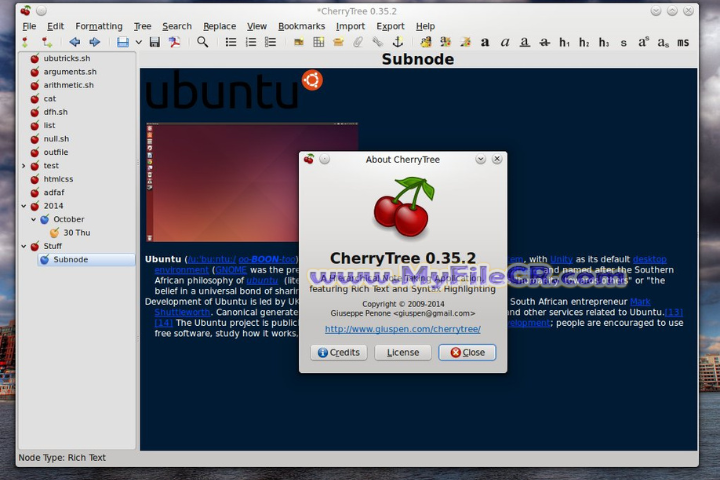Collapse the October node arrow
The width and height of the screenshot is (720, 480).
point(34,220)
